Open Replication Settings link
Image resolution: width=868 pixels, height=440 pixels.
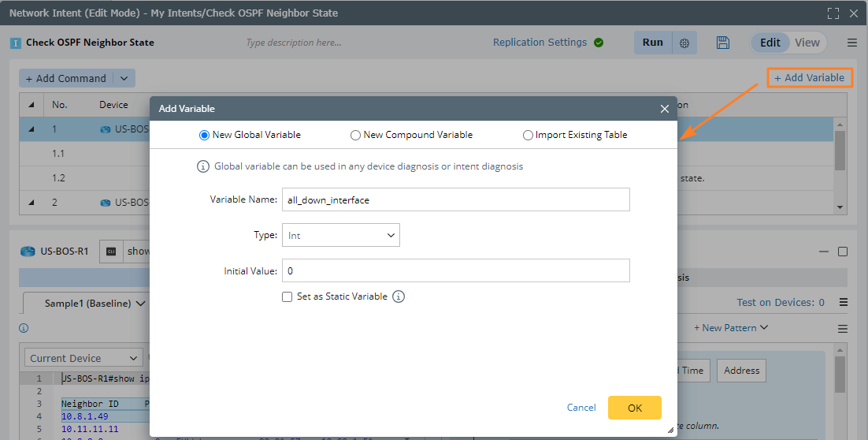[x=540, y=43]
